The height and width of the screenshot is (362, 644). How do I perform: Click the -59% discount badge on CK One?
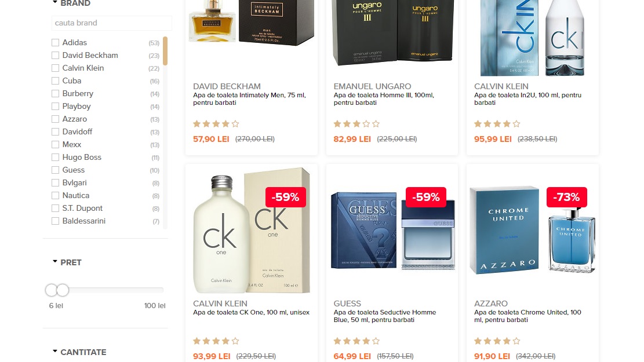286,197
